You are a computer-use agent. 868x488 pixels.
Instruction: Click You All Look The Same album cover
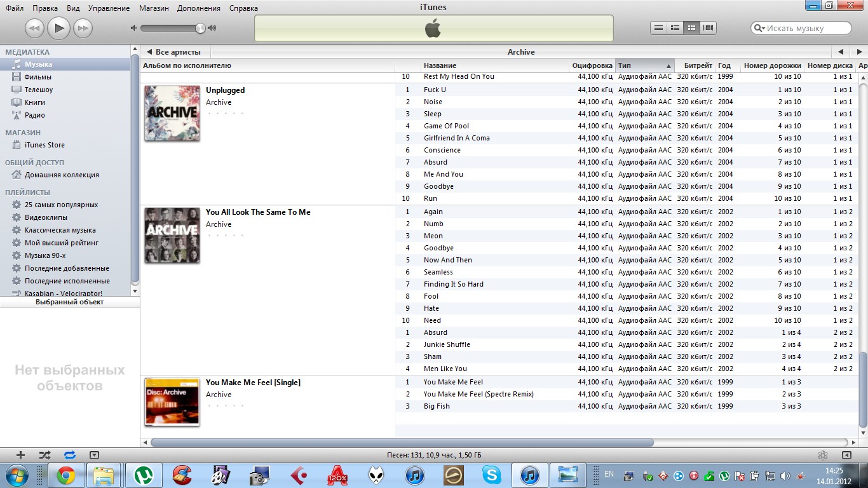click(x=172, y=236)
